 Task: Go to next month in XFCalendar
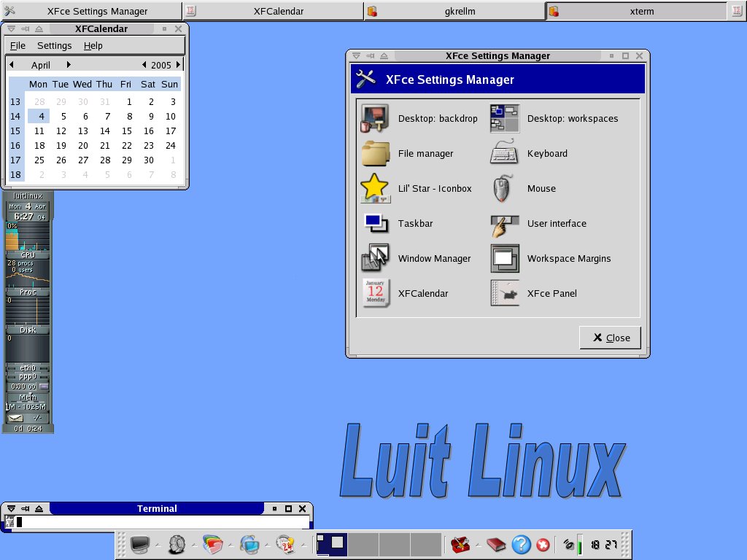point(69,64)
